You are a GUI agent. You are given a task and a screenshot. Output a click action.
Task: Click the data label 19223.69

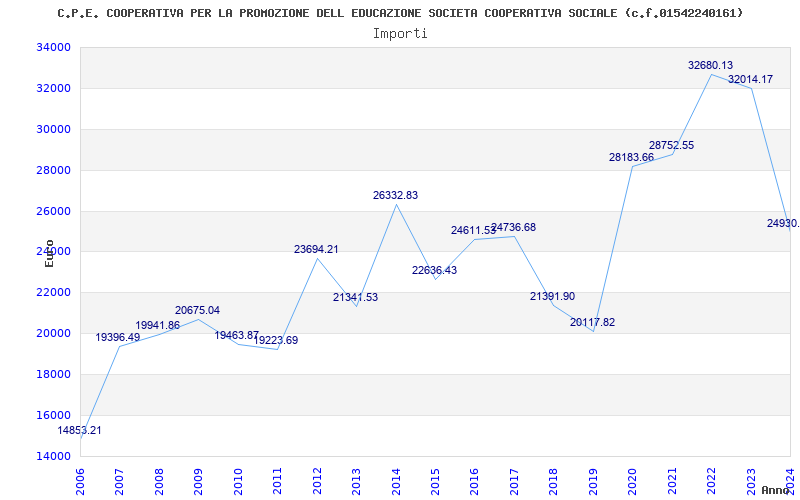[276, 340]
